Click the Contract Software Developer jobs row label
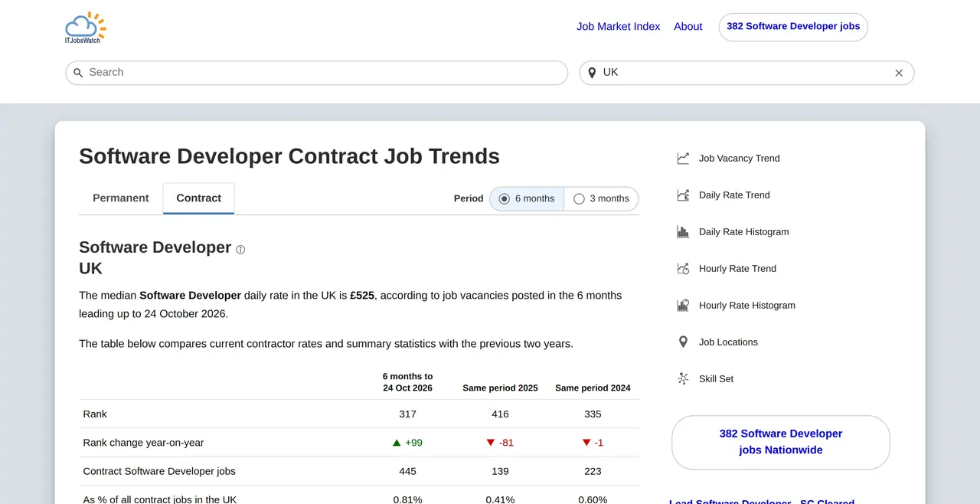 (159, 472)
